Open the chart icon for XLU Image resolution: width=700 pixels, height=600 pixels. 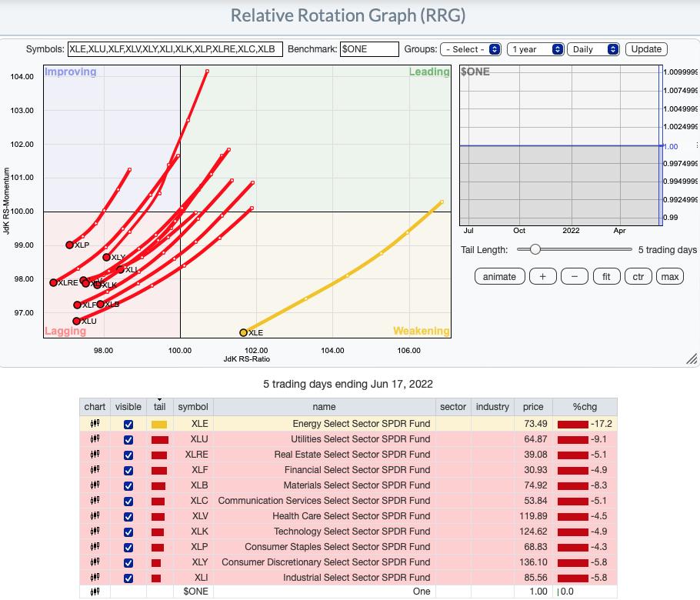95,439
